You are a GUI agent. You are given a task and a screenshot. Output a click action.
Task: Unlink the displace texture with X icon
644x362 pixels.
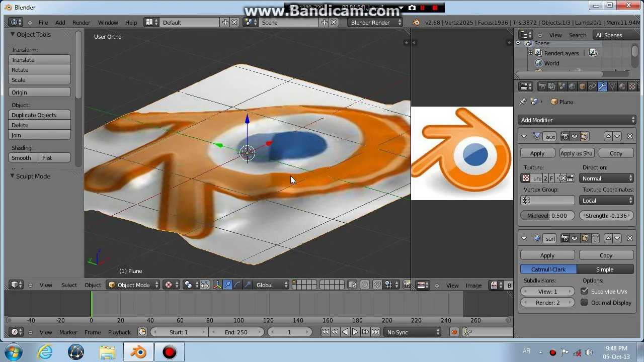coord(563,178)
